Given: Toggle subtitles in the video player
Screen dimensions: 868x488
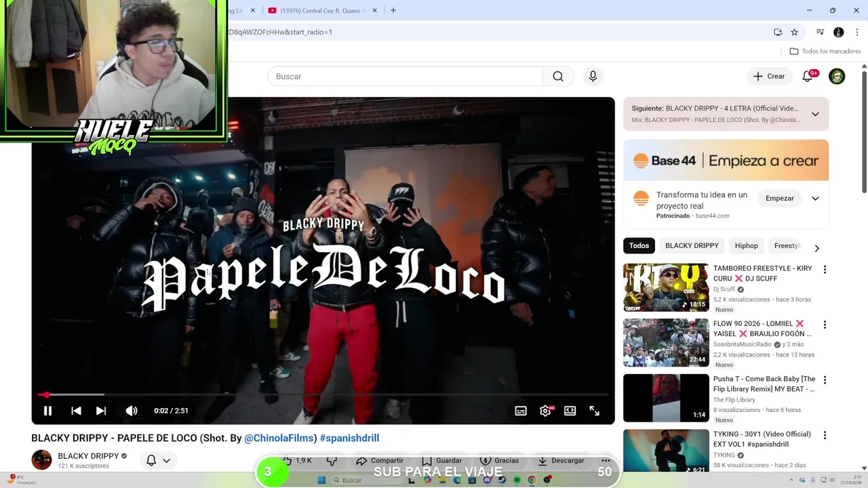Looking at the screenshot, I should tap(521, 411).
